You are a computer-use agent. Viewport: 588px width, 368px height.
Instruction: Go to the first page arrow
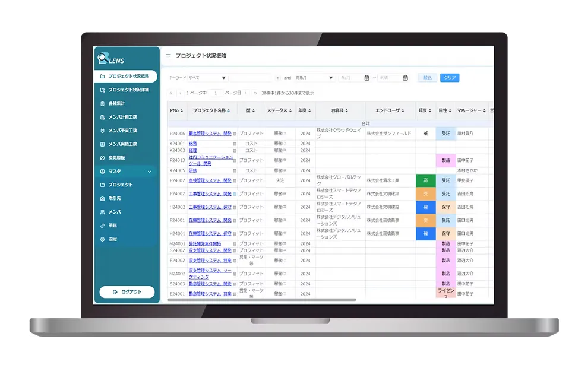[171, 93]
